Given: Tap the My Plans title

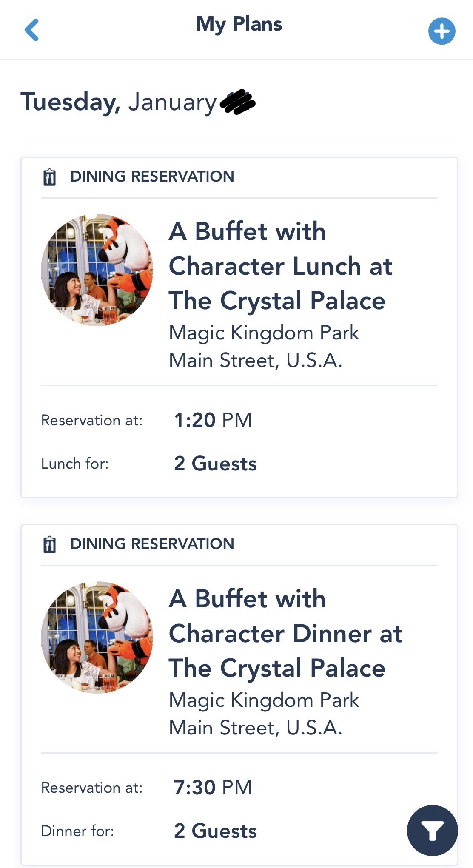Looking at the screenshot, I should [239, 24].
